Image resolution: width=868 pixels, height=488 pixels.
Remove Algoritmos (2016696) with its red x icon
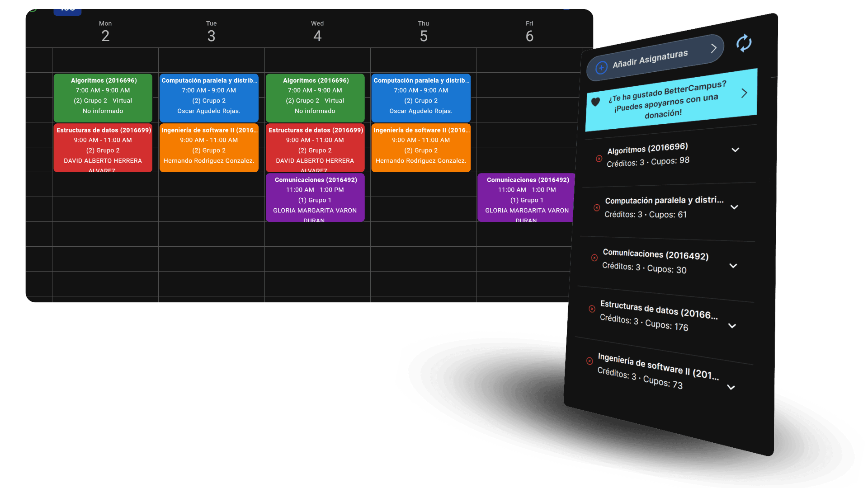(599, 159)
